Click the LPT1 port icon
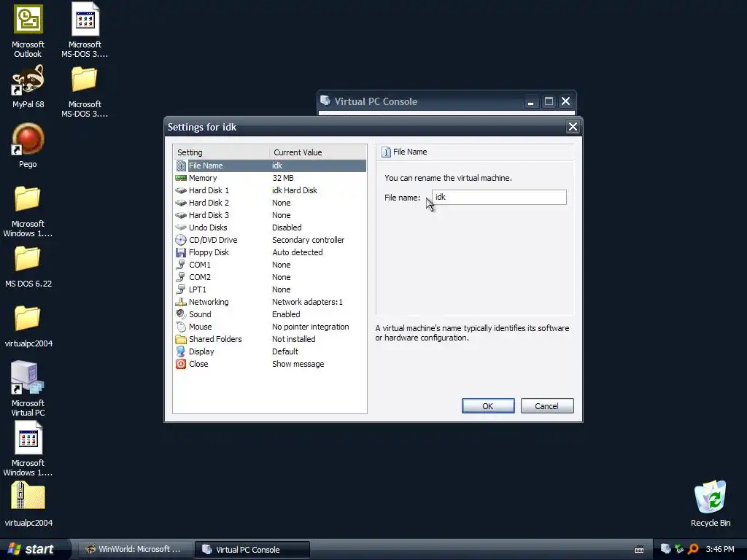Viewport: 747px width, 560px height. tap(181, 289)
